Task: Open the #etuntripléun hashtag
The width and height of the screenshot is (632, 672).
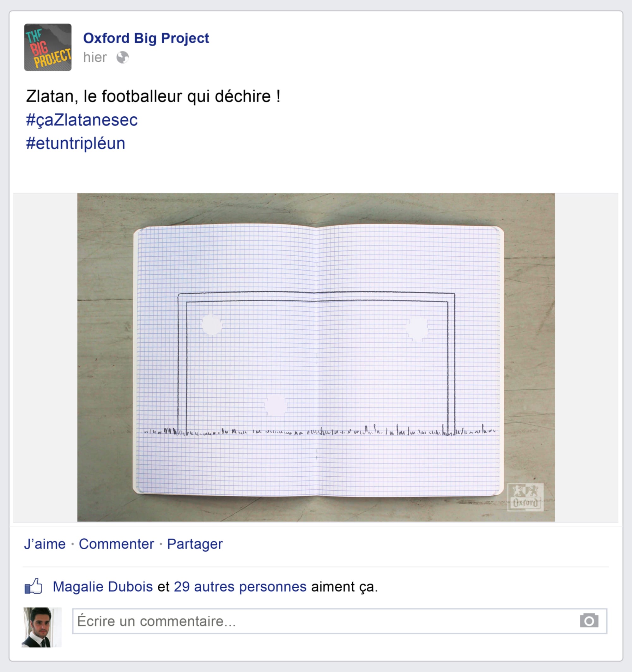Action: click(76, 143)
